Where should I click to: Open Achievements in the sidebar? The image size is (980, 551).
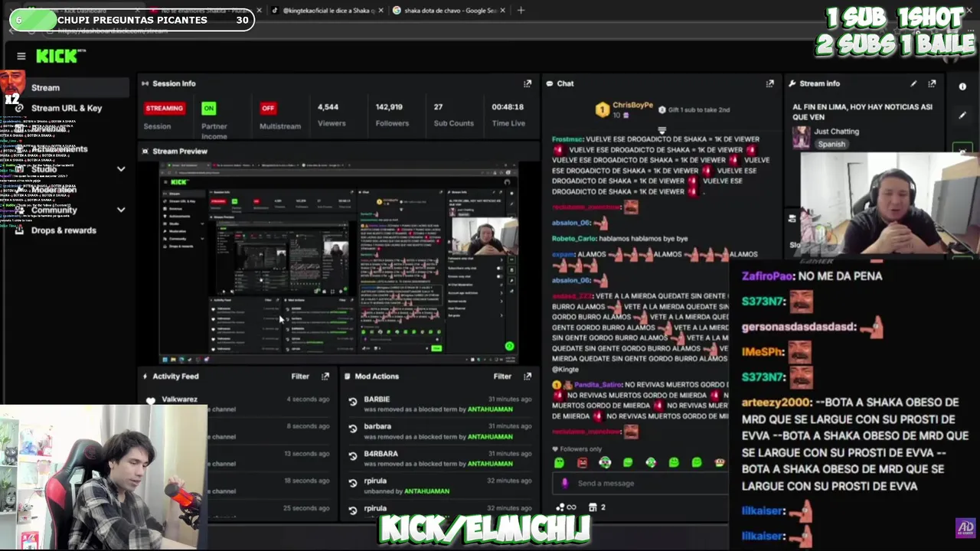(x=59, y=149)
